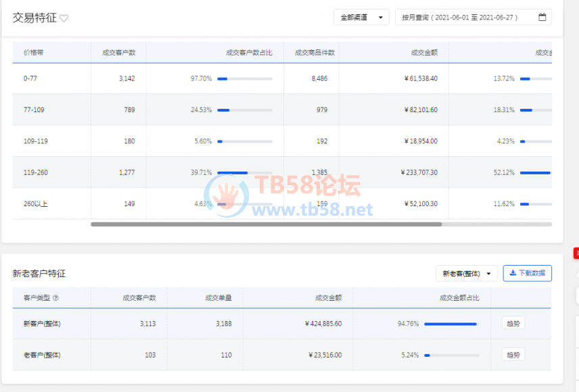This screenshot has width=579, height=392.
Task: Click the 94.76% bar for 新客户
Action: [451, 324]
